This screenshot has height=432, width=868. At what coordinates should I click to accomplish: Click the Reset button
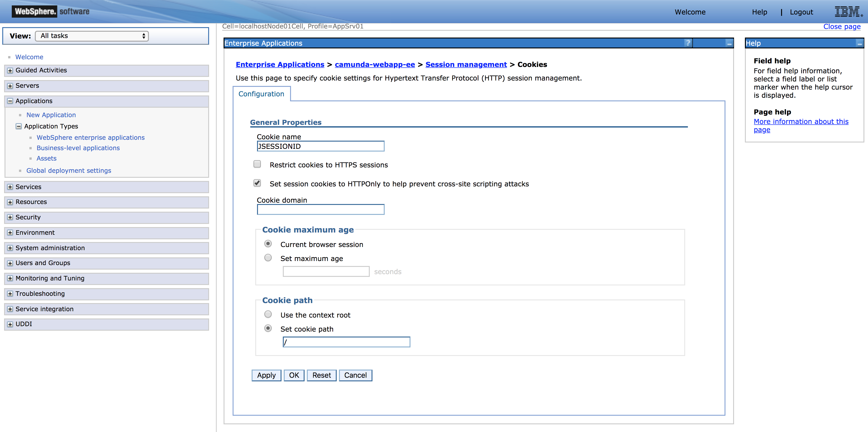322,375
